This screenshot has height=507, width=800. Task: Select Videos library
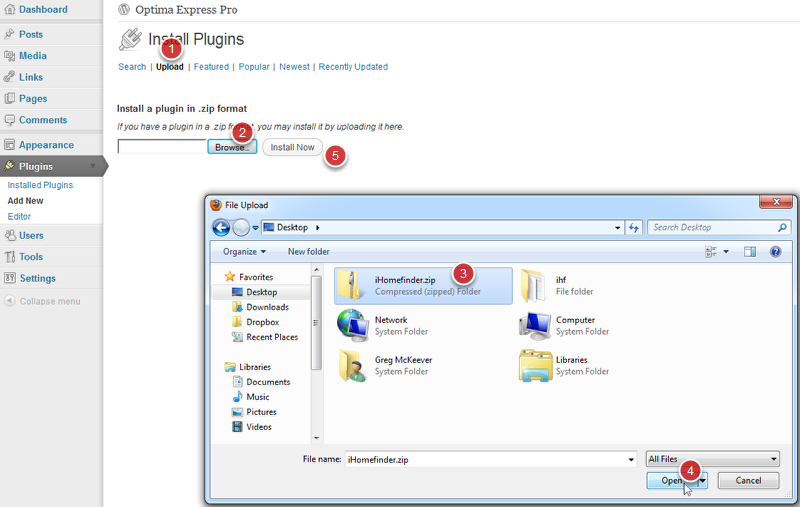pos(259,427)
